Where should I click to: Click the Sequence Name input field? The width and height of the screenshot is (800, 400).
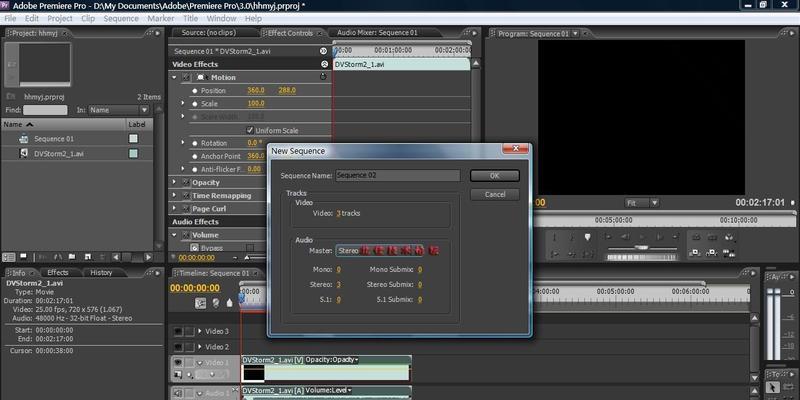click(397, 176)
